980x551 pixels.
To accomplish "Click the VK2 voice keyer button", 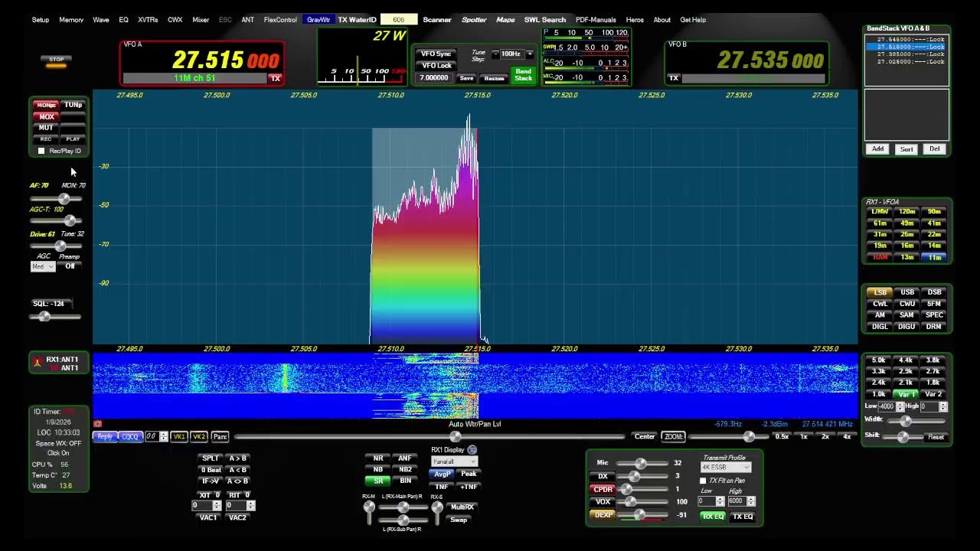I will coord(199,436).
